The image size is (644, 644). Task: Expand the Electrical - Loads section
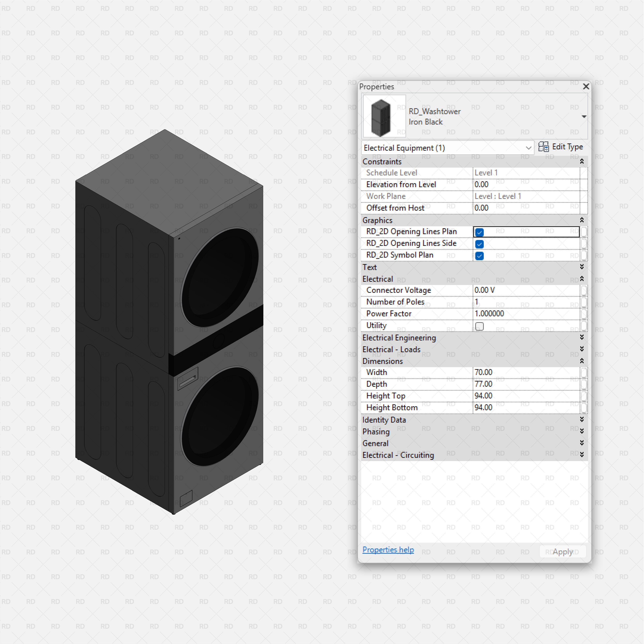point(582,349)
